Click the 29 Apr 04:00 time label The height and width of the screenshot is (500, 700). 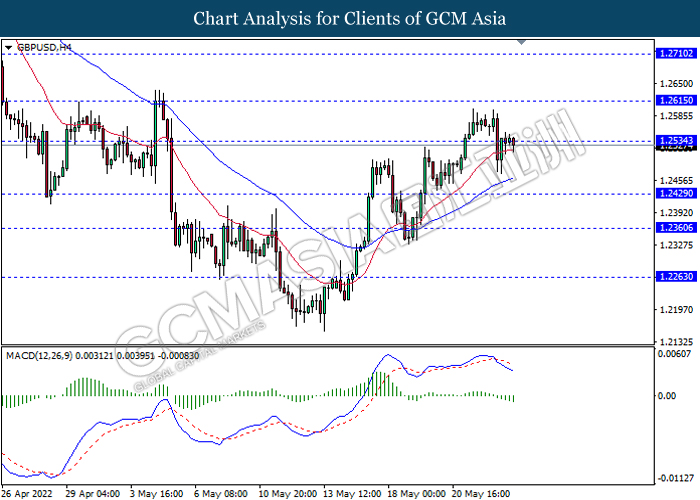93,494
